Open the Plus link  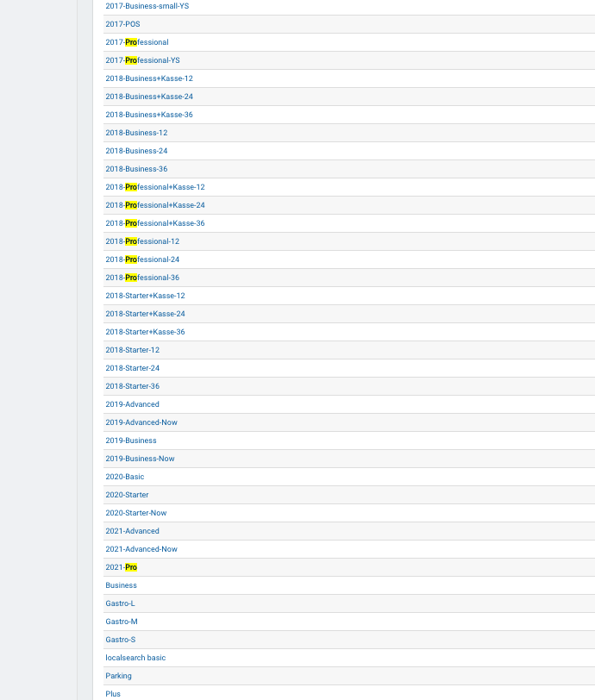click(113, 694)
